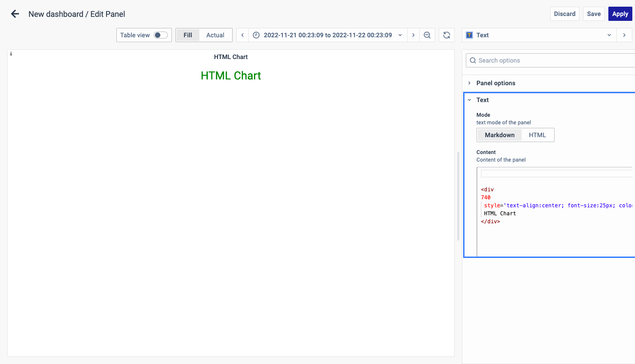Switch content mode to Markdown

[500, 135]
